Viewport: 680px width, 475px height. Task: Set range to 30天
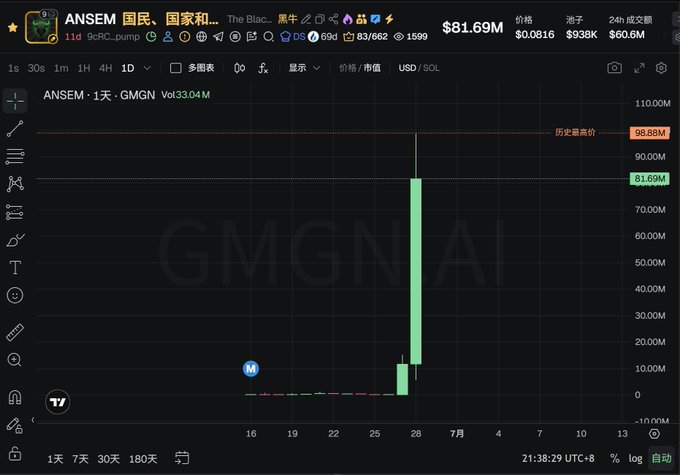pyautogui.click(x=108, y=459)
